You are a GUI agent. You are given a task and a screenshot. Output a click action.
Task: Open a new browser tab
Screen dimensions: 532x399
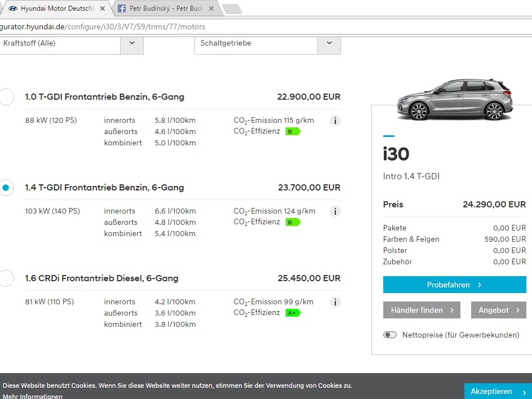(x=232, y=9)
